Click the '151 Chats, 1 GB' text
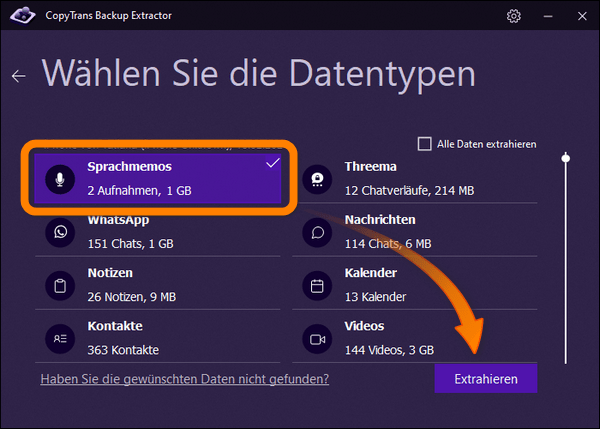This screenshot has width=600, height=429. coord(130,244)
